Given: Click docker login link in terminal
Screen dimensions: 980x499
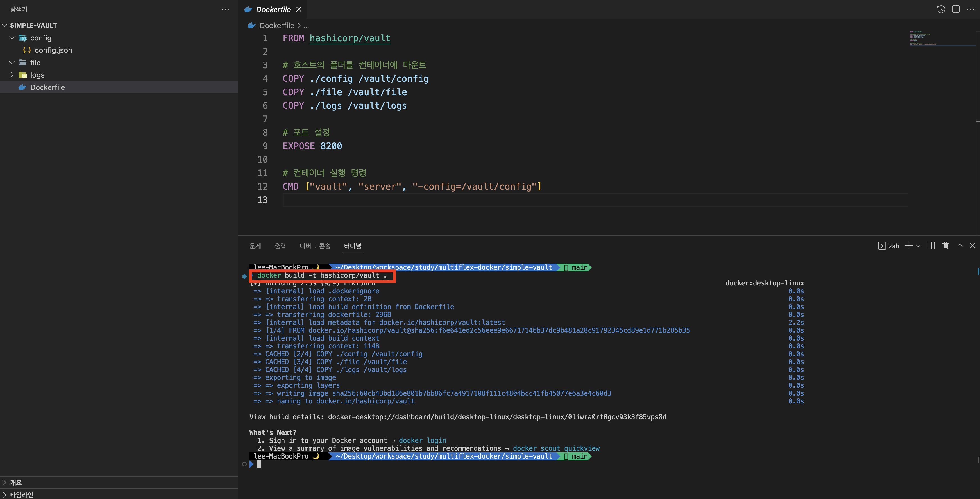Looking at the screenshot, I should coord(422,441).
